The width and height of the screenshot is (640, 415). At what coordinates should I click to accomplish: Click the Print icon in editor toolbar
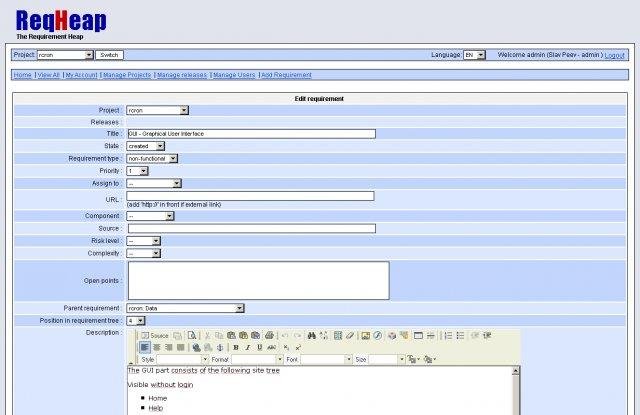(269, 335)
